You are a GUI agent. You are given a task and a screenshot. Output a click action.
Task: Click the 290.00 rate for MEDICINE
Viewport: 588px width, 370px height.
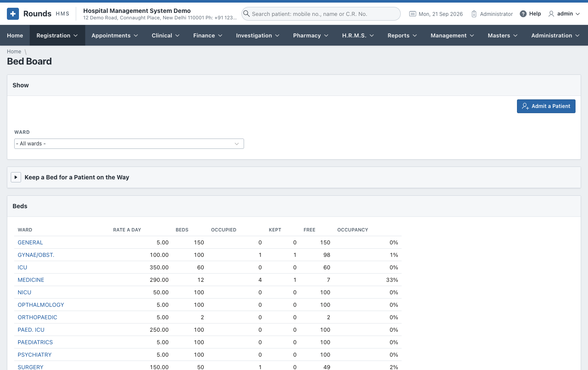point(159,280)
